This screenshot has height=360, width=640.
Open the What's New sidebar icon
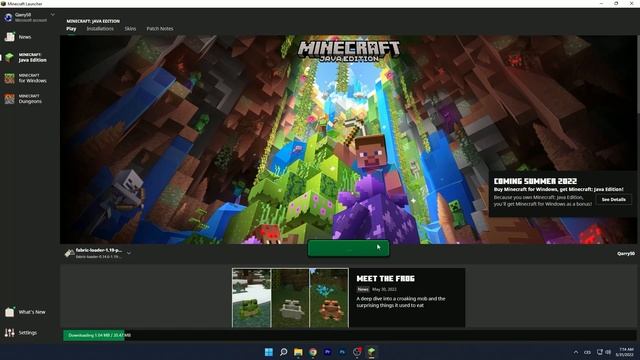(x=9, y=312)
